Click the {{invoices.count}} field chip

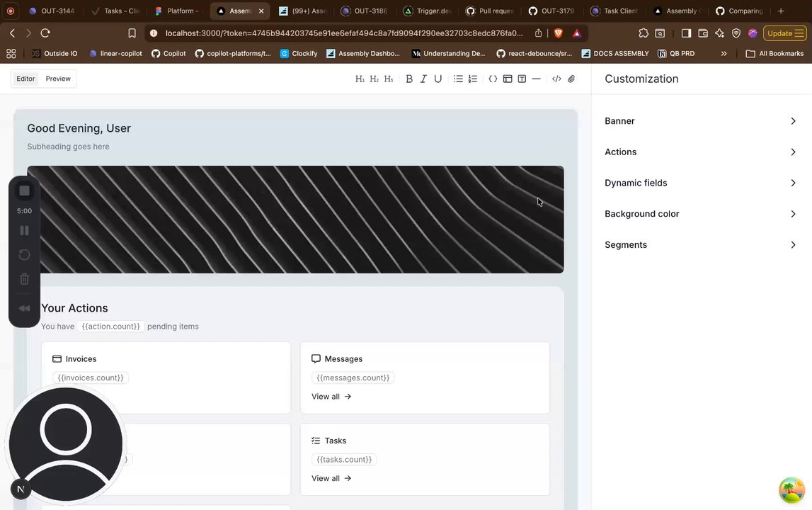pyautogui.click(x=91, y=378)
